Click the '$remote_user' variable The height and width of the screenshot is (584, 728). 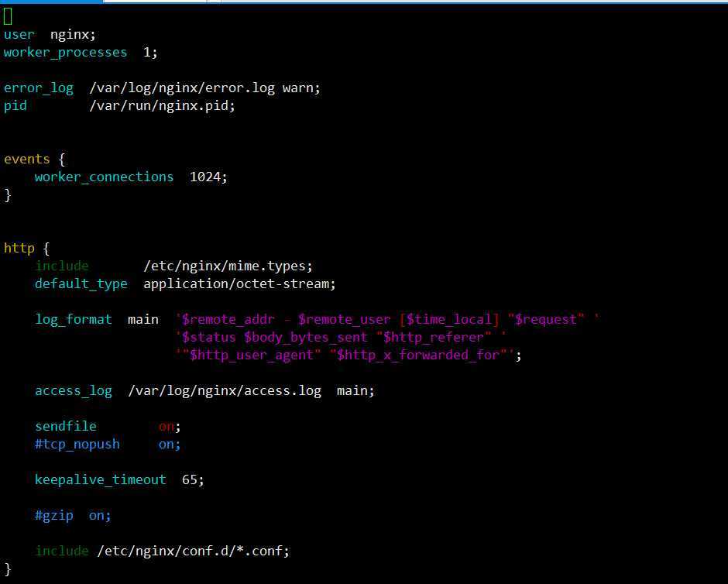(344, 320)
